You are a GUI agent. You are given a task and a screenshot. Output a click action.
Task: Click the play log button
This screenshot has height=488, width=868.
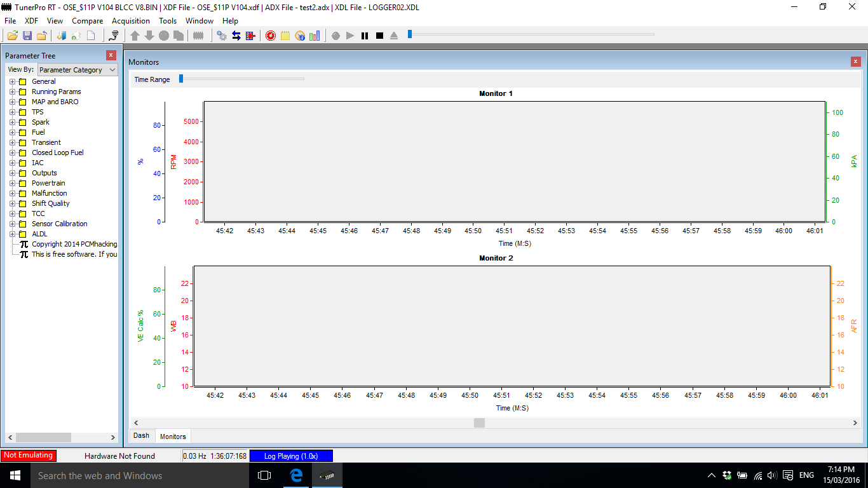[x=350, y=36]
